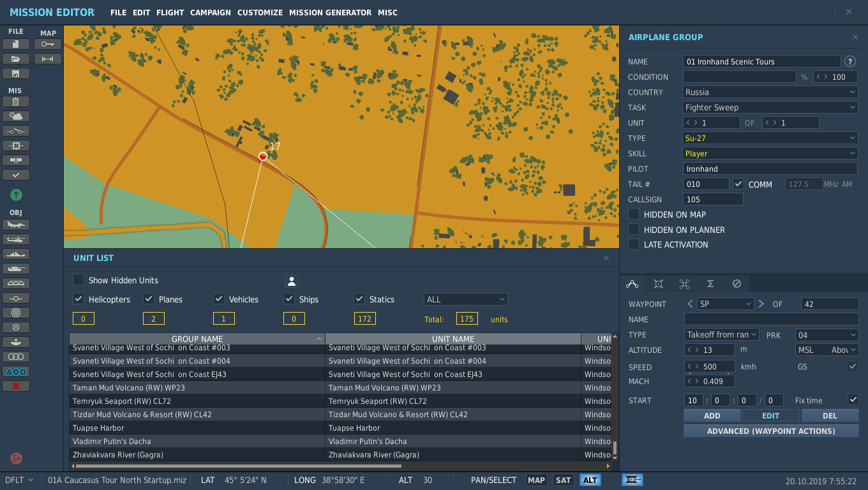Open the CAMPAIGN menu
Screen dimensions: 868x490
[211, 13]
